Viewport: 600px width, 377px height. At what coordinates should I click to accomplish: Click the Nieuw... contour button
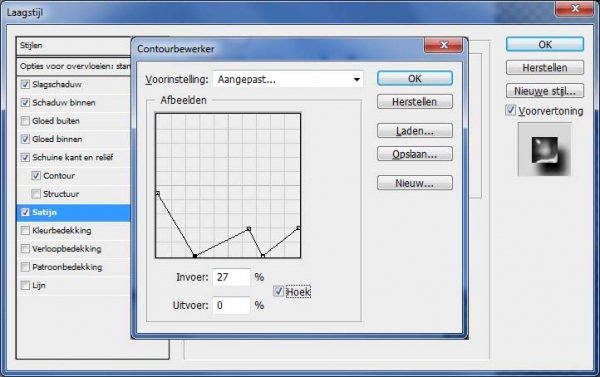pos(415,183)
